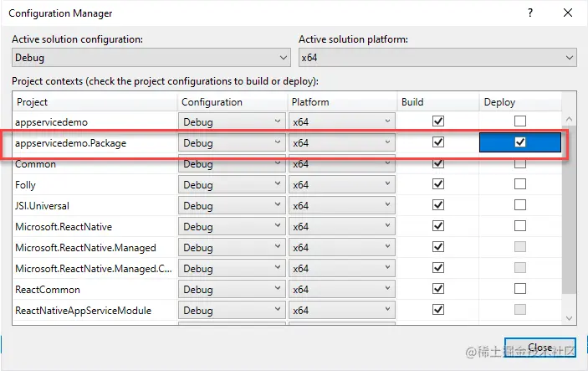Toggle Build checkbox for Folly project
This screenshot has height=371, width=588.
coord(437,184)
